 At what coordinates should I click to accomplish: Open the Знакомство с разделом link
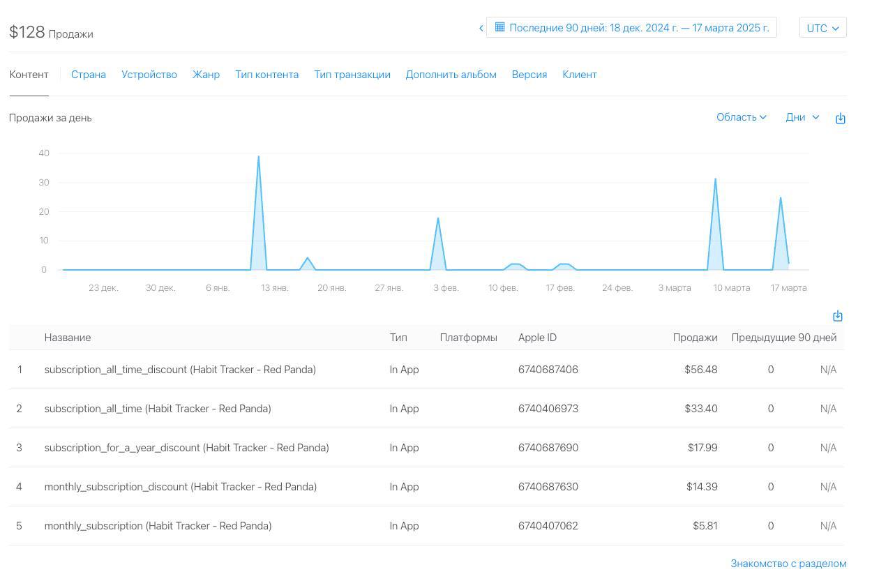(x=788, y=563)
